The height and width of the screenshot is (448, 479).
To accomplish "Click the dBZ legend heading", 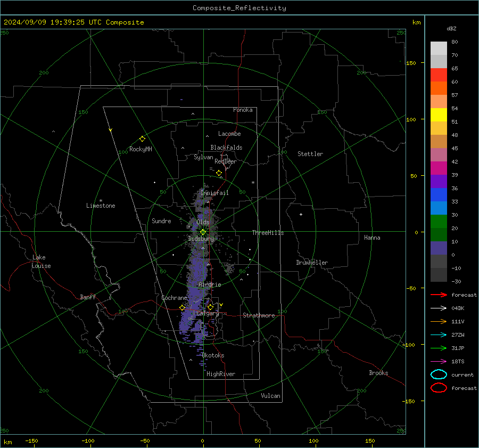I will click(451, 28).
